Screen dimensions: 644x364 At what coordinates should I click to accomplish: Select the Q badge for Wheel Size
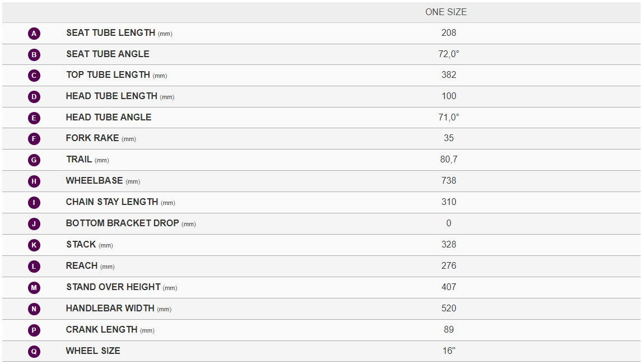coord(34,352)
